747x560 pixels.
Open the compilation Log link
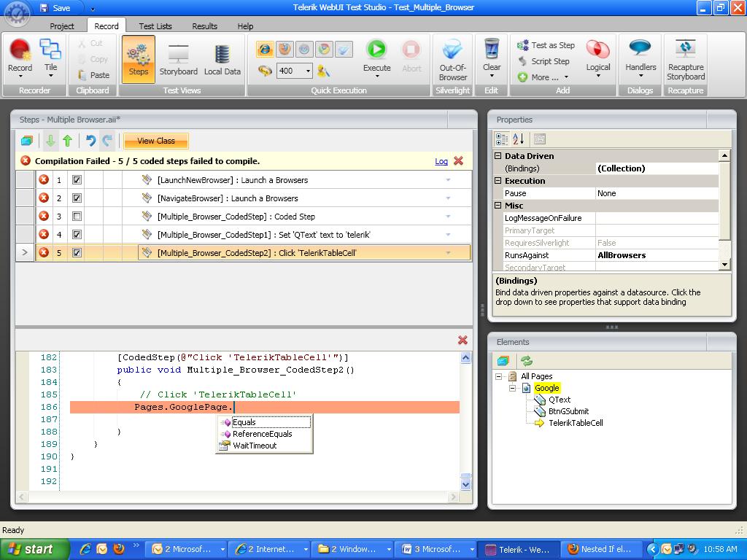pos(441,161)
